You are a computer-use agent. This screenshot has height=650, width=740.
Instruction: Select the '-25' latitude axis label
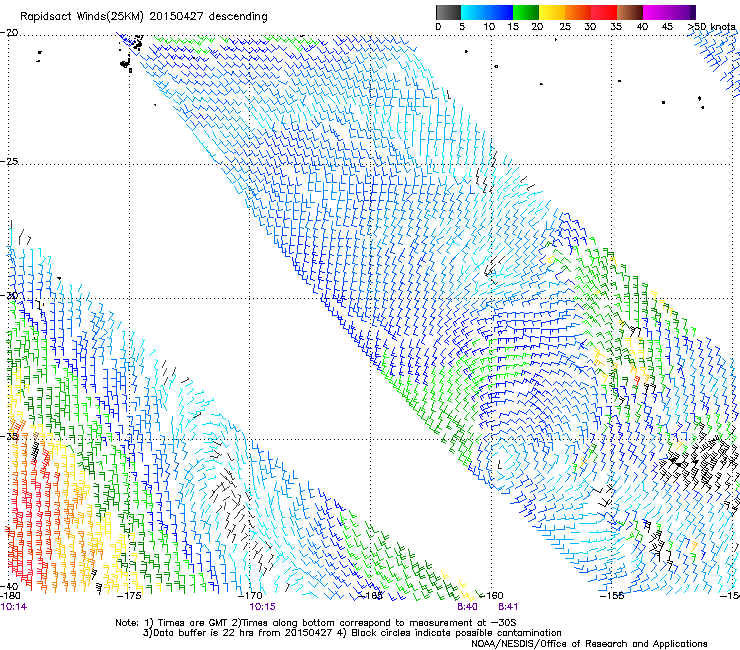9,161
